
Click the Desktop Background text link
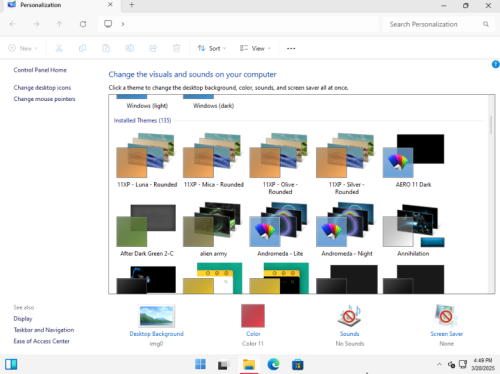pos(157,334)
